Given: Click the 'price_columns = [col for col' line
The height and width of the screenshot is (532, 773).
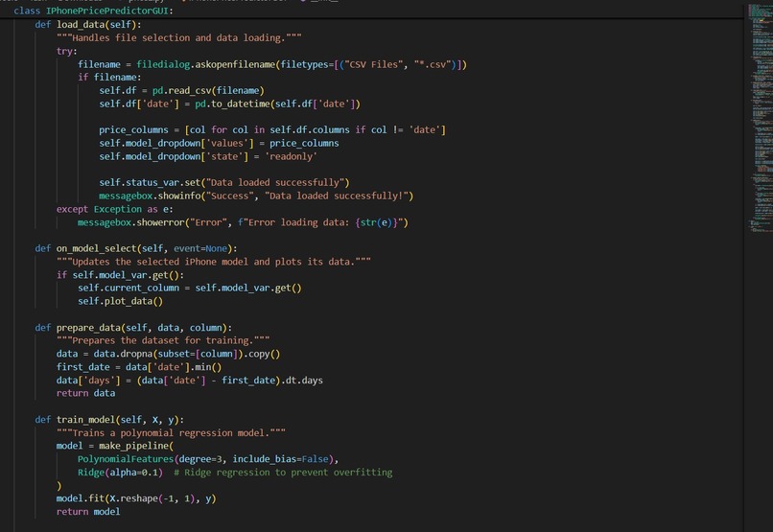Looking at the screenshot, I should (272, 129).
